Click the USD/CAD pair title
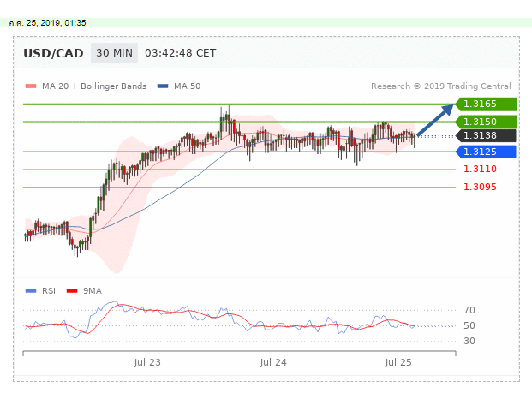The height and width of the screenshot is (393, 532). coord(53,53)
